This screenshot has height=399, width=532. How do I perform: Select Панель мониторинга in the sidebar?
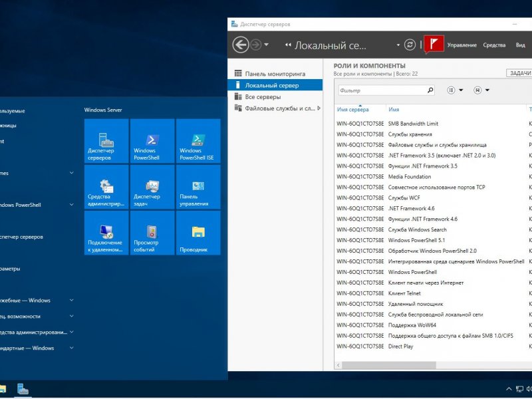click(x=275, y=74)
